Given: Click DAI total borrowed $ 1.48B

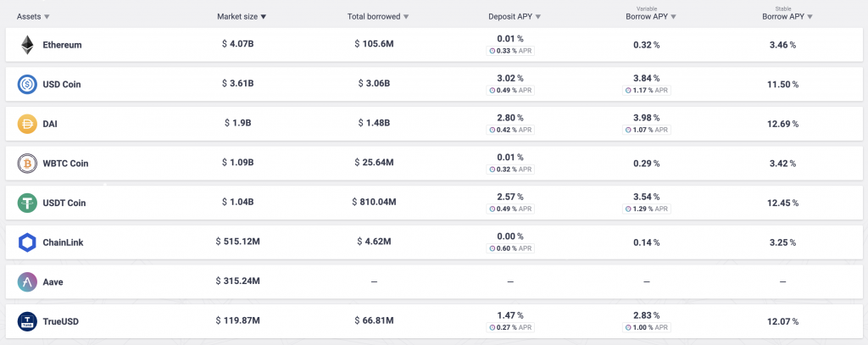Looking at the screenshot, I should (374, 122).
